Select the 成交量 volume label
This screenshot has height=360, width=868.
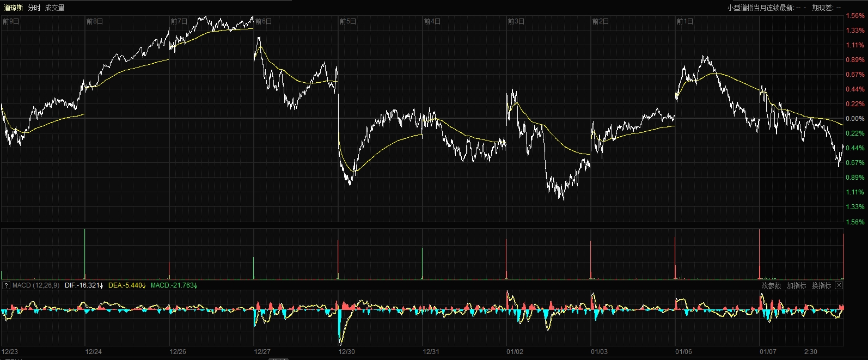click(x=54, y=8)
